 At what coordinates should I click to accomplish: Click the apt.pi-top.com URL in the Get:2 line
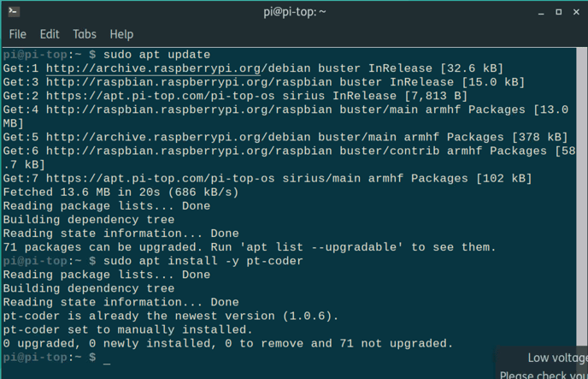[x=161, y=96]
